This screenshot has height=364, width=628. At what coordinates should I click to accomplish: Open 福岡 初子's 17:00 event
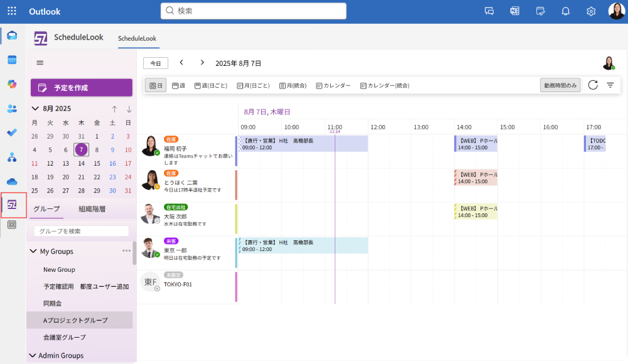click(x=595, y=144)
